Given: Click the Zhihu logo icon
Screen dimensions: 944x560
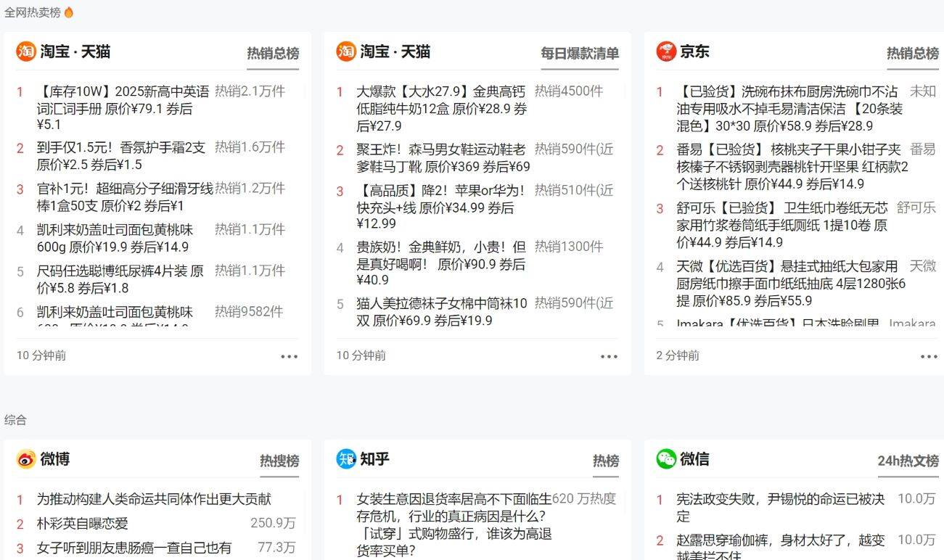Looking at the screenshot, I should (346, 459).
